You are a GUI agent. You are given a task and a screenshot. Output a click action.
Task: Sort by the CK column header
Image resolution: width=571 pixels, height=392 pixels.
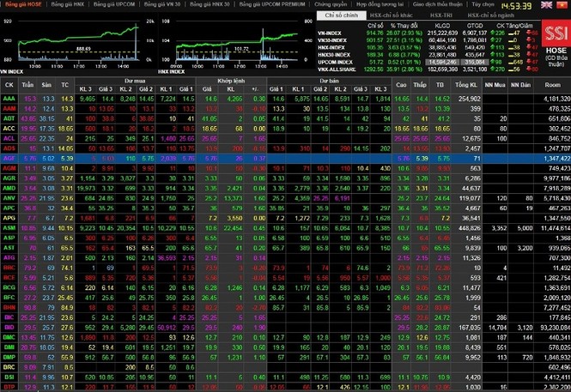click(9, 85)
